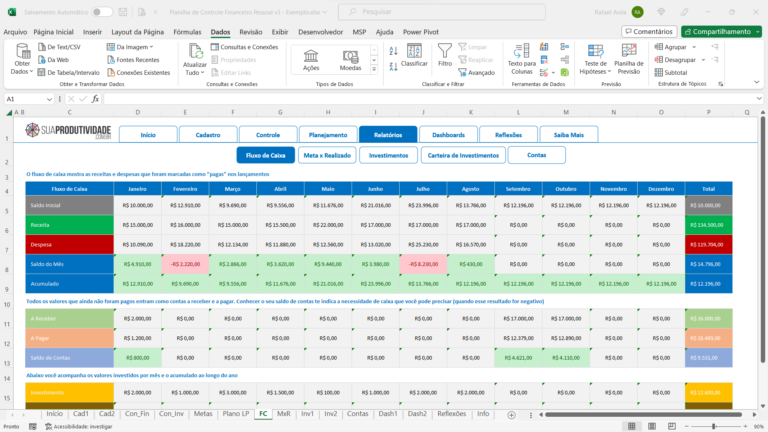Click the Acessibilidade: investigar status
This screenshot has height=432, width=768.
79,427
